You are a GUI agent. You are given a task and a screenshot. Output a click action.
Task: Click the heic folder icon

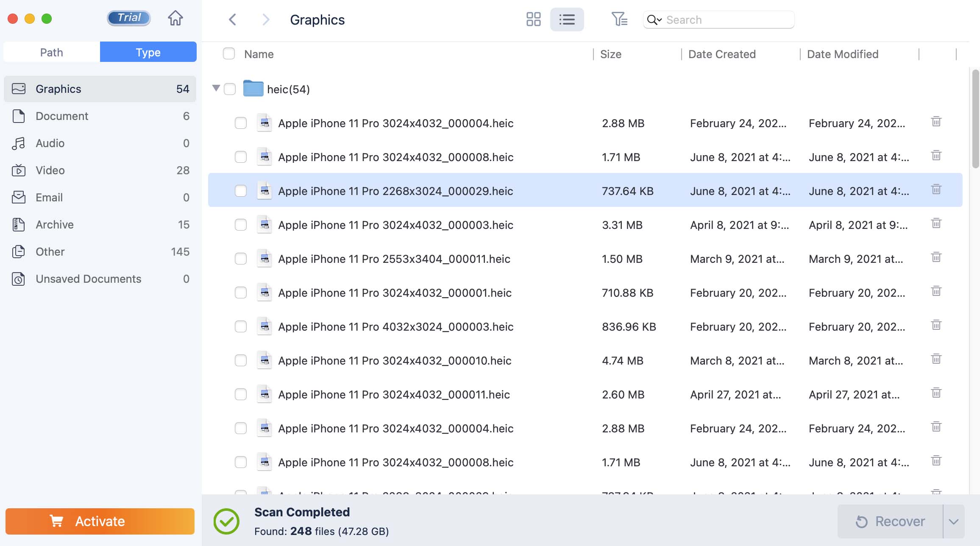point(253,88)
